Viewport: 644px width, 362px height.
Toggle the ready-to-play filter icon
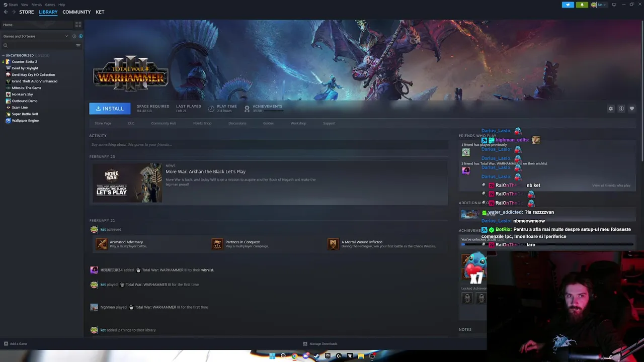[x=80, y=36]
